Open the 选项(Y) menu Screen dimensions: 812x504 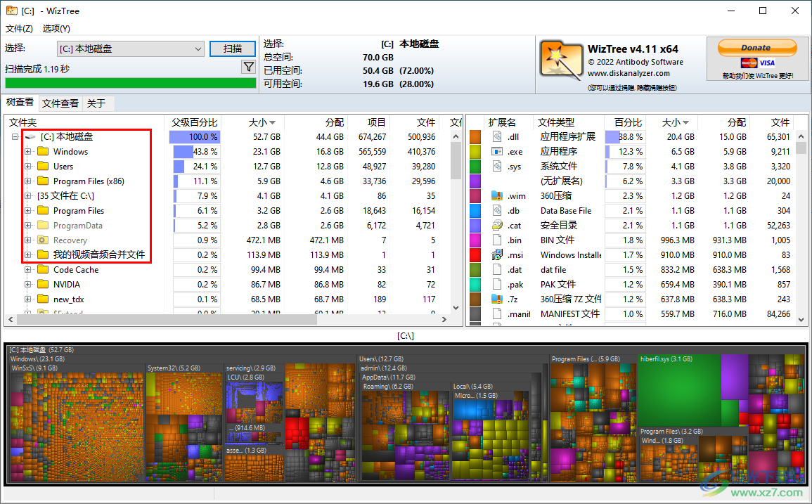point(56,29)
